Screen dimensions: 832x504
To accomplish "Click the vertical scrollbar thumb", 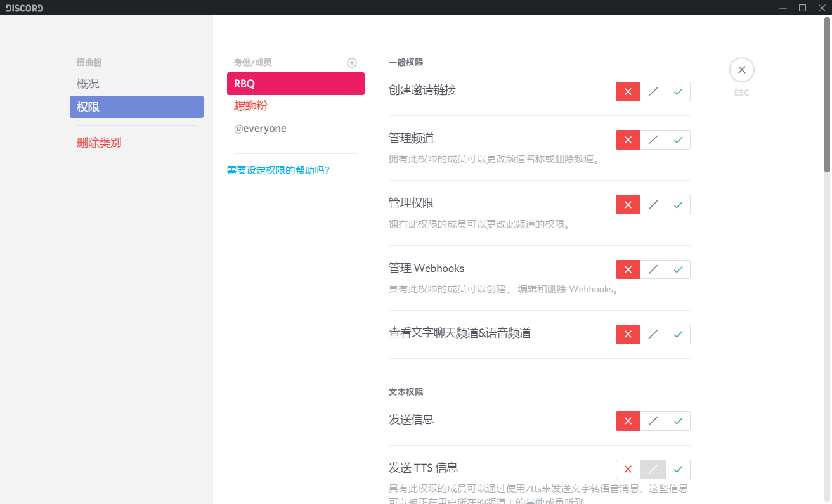I will click(x=827, y=94).
